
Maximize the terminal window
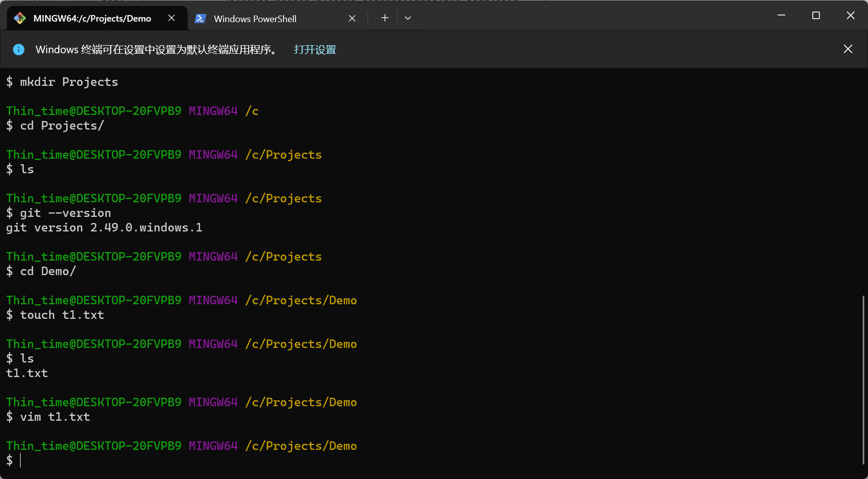click(x=816, y=16)
